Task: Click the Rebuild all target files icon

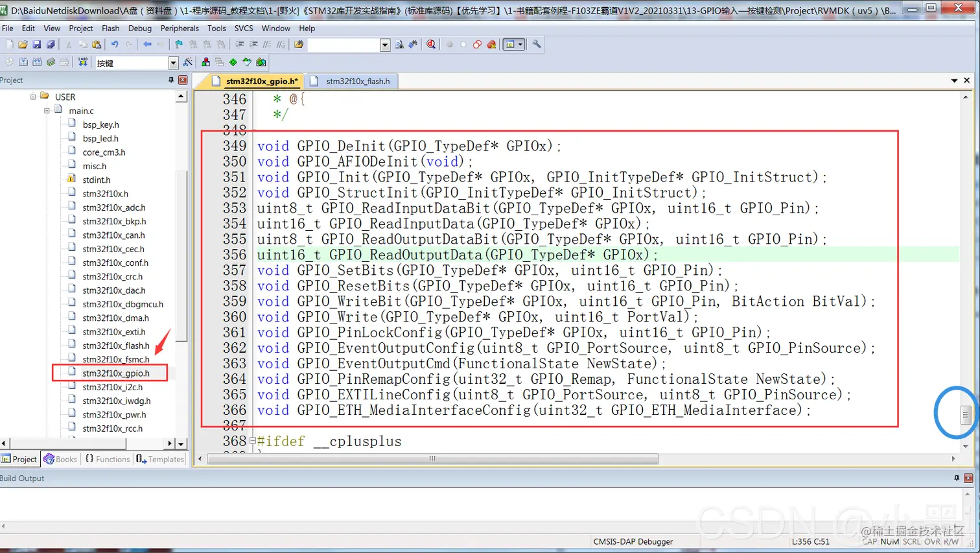Action: [x=37, y=62]
